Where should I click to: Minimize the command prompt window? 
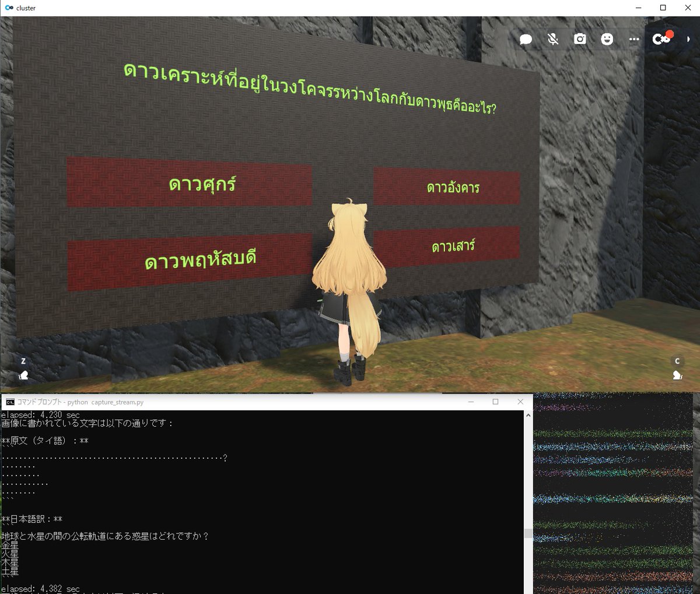[471, 402]
